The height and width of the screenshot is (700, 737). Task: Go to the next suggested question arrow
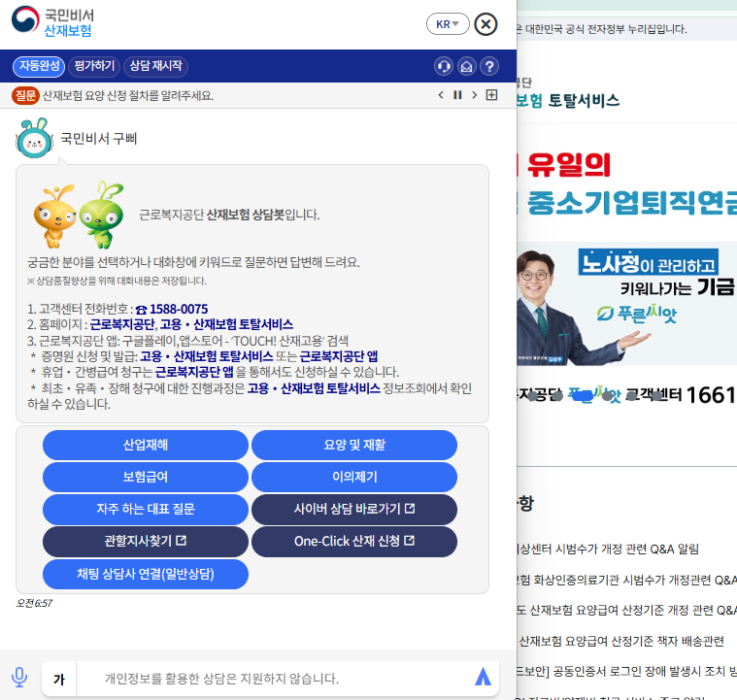point(474,95)
